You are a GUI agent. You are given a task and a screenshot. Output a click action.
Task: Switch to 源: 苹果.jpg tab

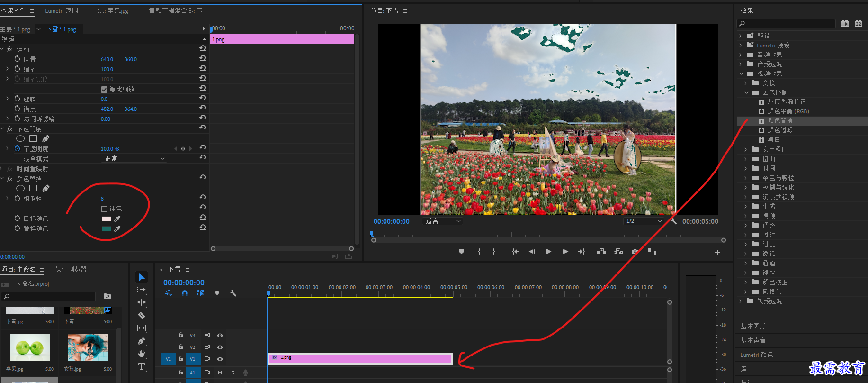113,10
